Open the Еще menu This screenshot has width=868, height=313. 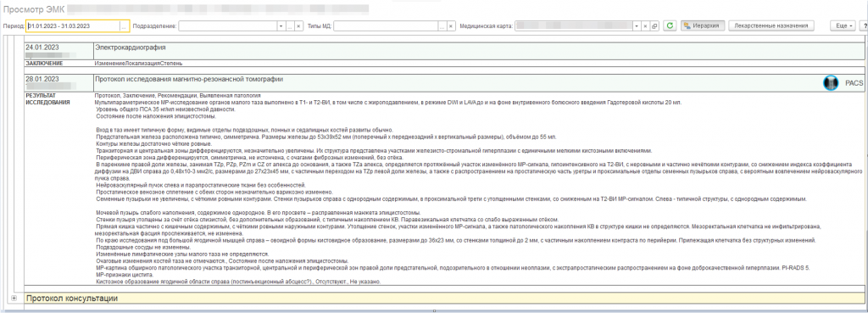pos(843,26)
